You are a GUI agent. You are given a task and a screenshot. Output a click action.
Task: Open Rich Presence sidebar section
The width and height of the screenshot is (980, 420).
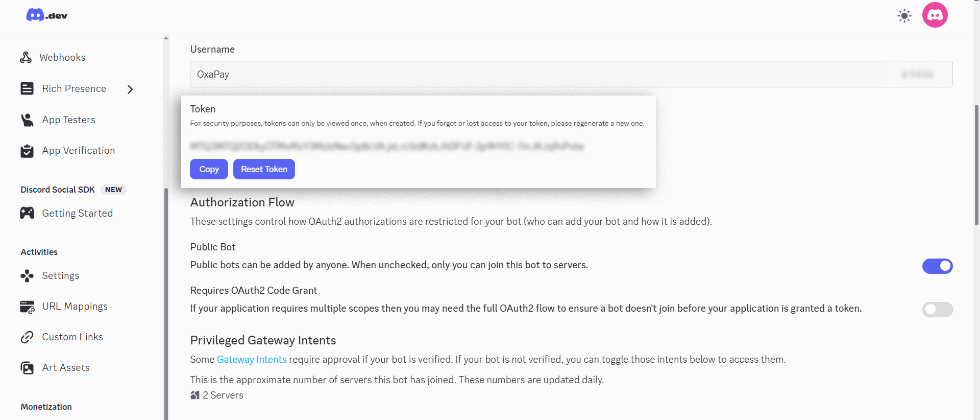[x=74, y=89]
